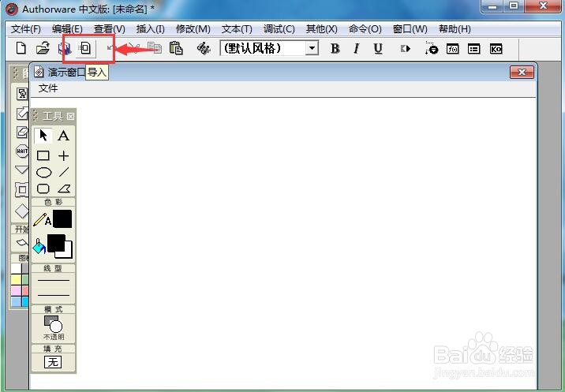
Task: Pick the yellow swatch in icon color palette
Action: pos(17,280)
